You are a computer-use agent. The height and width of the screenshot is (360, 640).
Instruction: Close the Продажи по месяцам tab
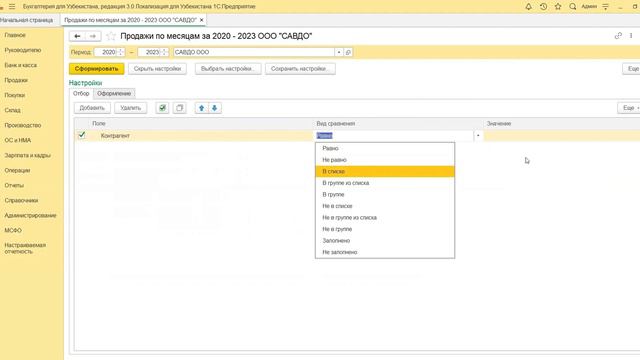(x=202, y=20)
